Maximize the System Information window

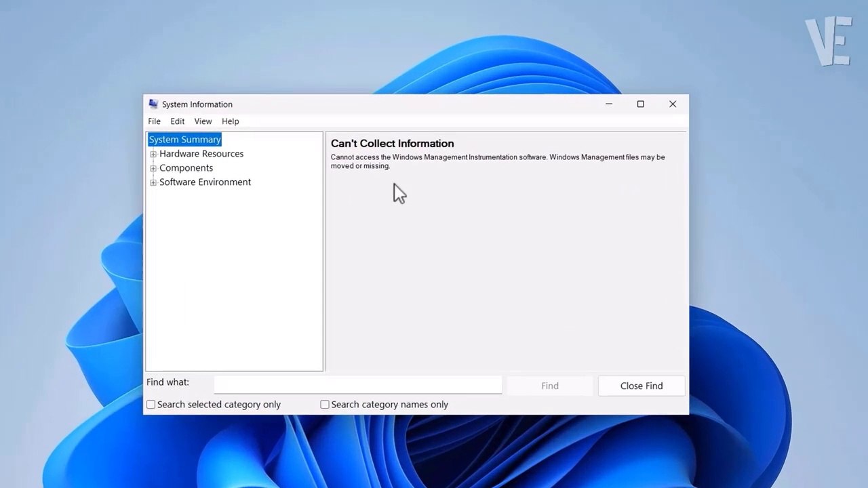[x=640, y=104]
